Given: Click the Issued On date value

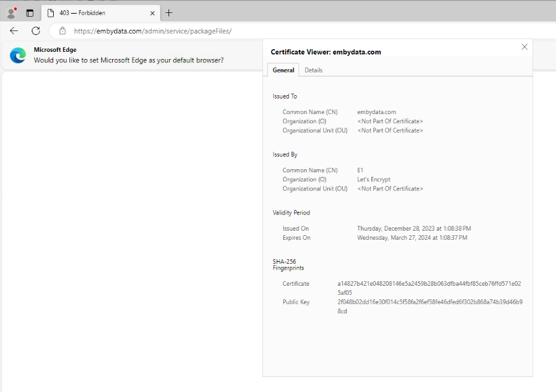Looking at the screenshot, I should click(x=413, y=229).
